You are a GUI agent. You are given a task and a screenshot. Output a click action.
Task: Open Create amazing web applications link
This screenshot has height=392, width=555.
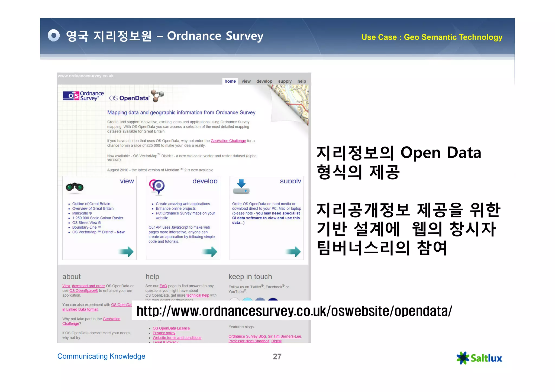pyautogui.click(x=183, y=204)
